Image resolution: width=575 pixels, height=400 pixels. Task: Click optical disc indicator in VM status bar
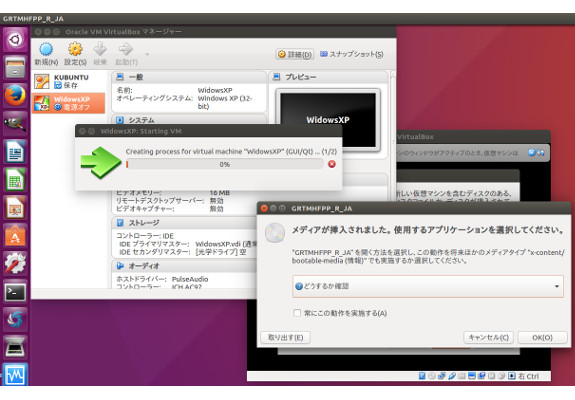(x=432, y=376)
